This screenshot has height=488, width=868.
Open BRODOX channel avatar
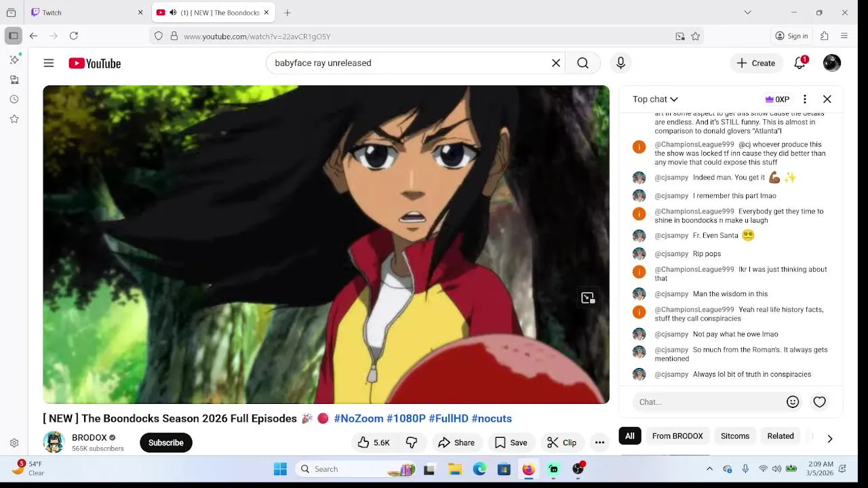pyautogui.click(x=54, y=442)
